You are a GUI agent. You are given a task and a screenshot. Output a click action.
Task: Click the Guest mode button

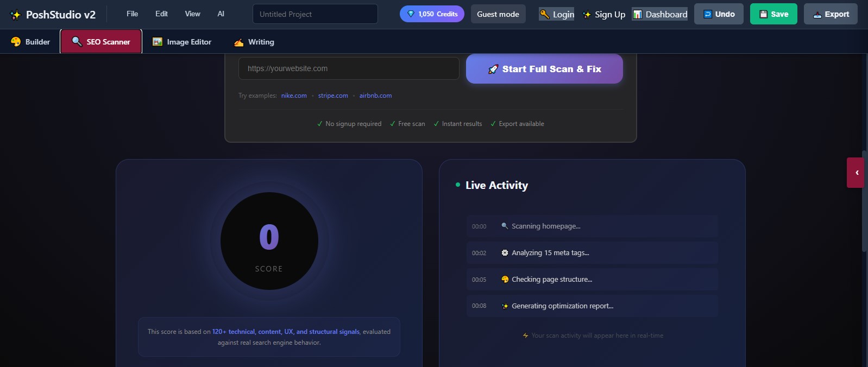(498, 14)
